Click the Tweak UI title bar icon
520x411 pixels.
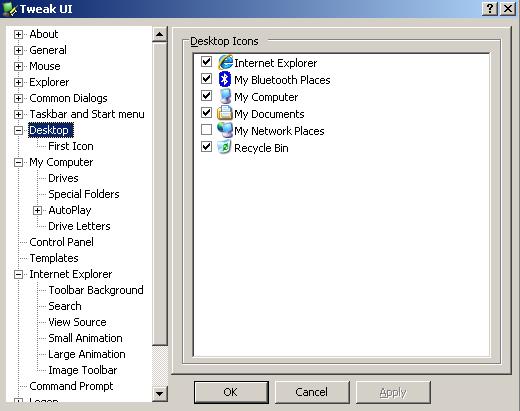(9, 9)
